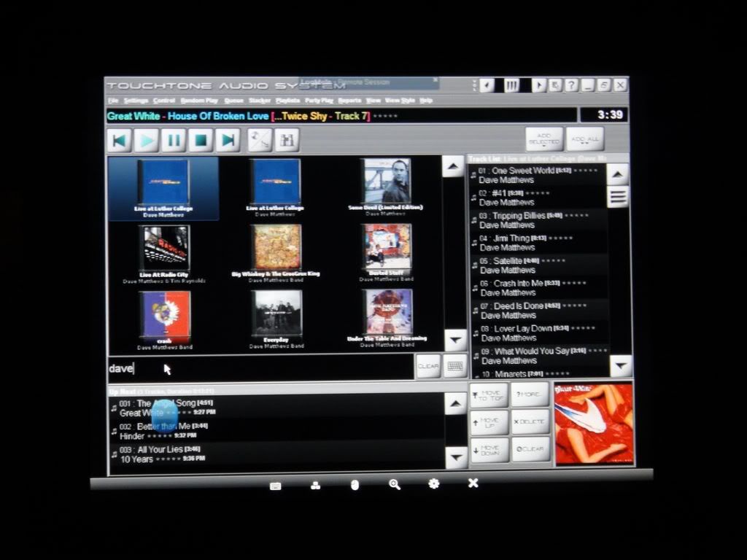Clear the search box text
747x560 pixels.
(x=427, y=366)
